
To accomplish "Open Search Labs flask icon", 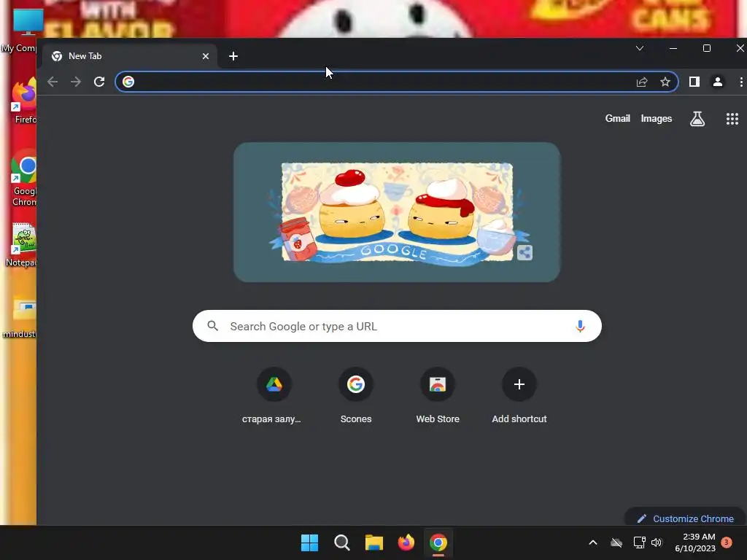I will pos(697,119).
